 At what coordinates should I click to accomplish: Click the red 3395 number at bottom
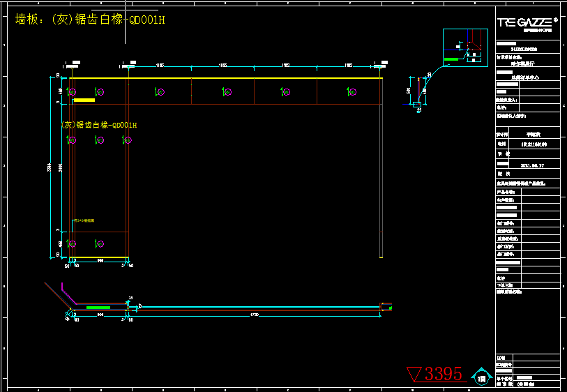[x=444, y=374]
